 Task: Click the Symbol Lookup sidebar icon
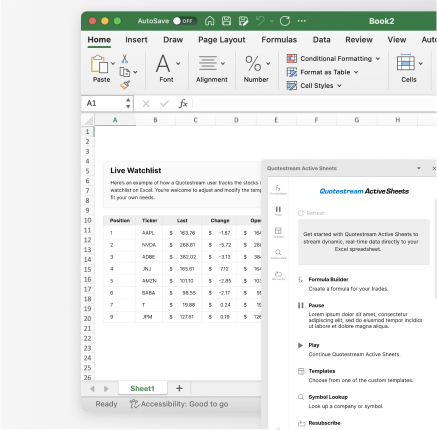point(278,254)
